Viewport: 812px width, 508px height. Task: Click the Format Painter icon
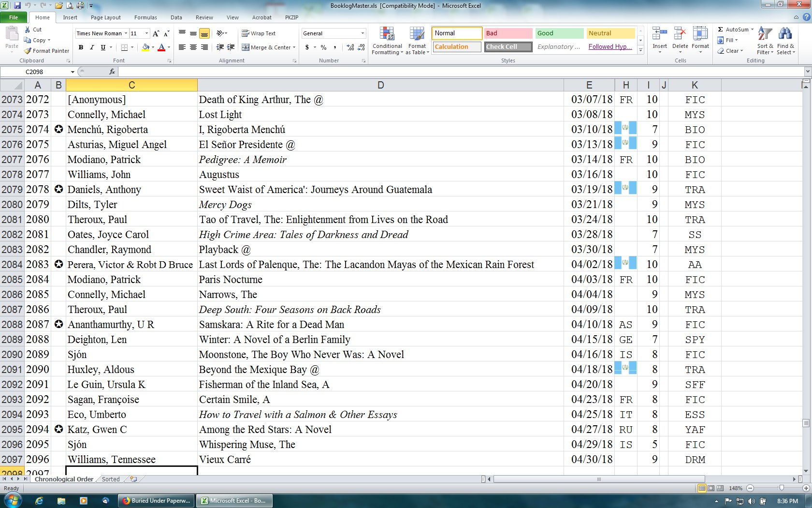pyautogui.click(x=28, y=51)
